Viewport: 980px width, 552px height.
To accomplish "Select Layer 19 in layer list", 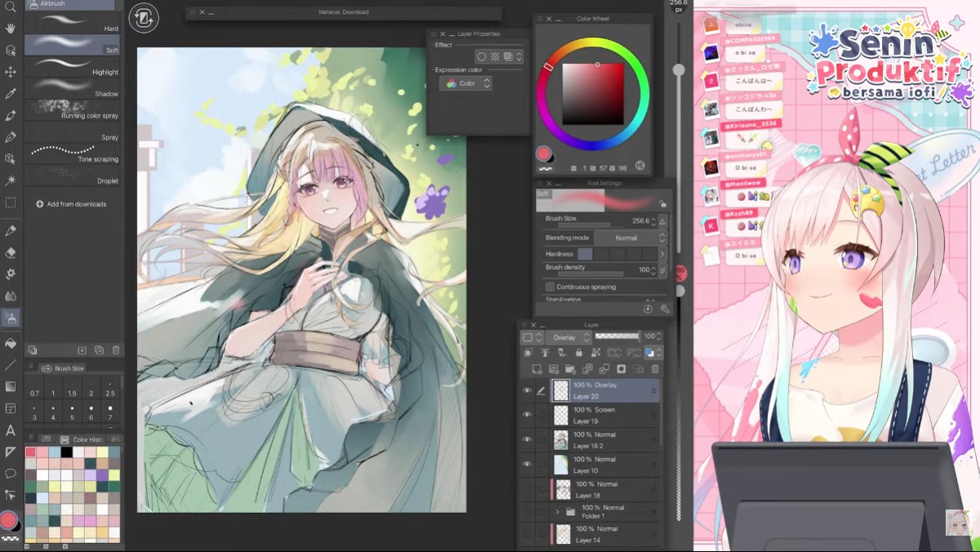I will 604,415.
